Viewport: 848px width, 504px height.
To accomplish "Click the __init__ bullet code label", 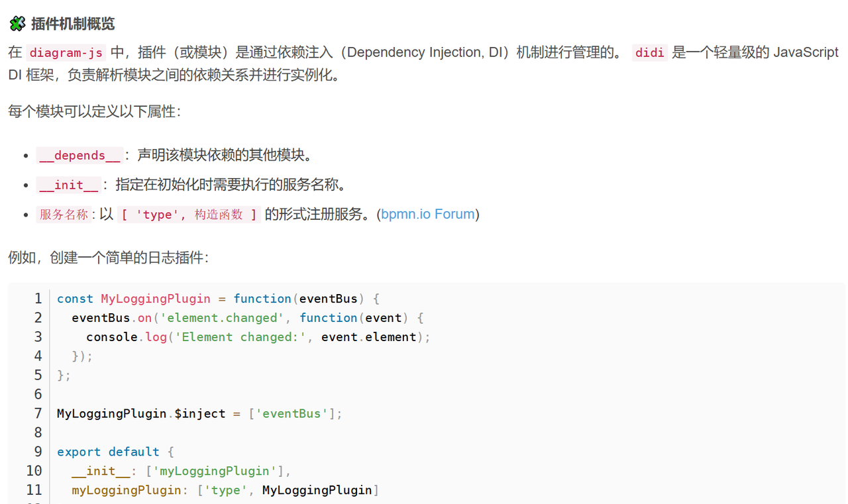I will tap(69, 185).
